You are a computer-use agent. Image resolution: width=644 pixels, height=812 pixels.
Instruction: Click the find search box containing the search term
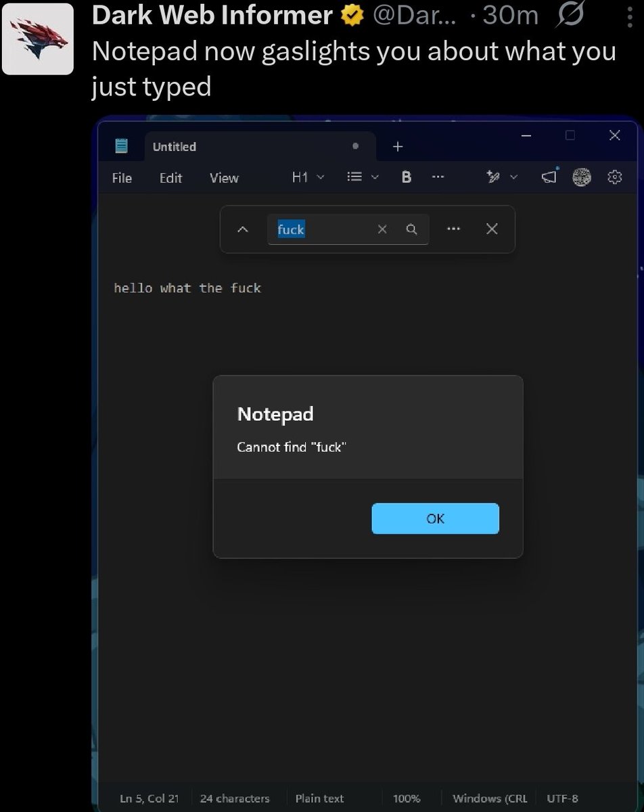[x=348, y=229]
